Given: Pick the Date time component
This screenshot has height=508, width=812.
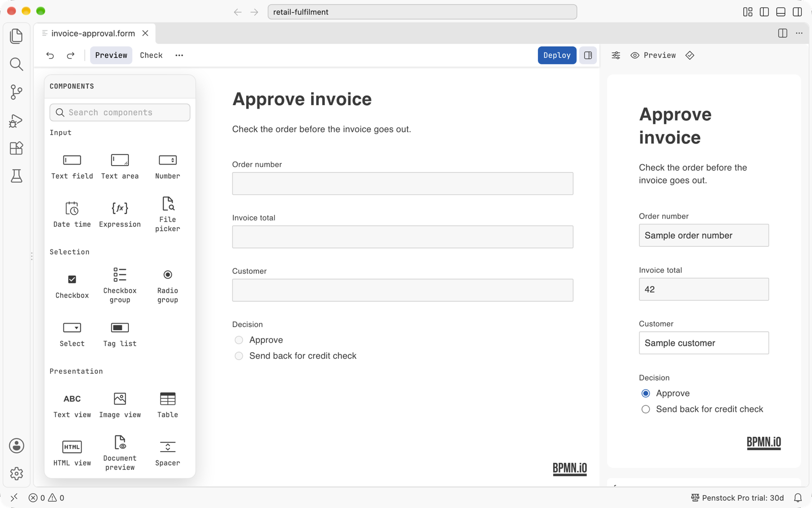Looking at the screenshot, I should (72, 215).
